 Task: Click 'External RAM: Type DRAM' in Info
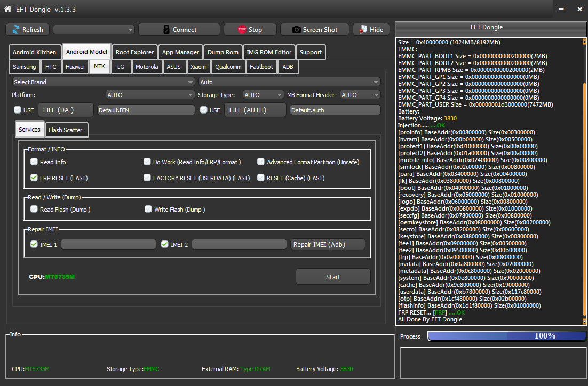(x=236, y=369)
